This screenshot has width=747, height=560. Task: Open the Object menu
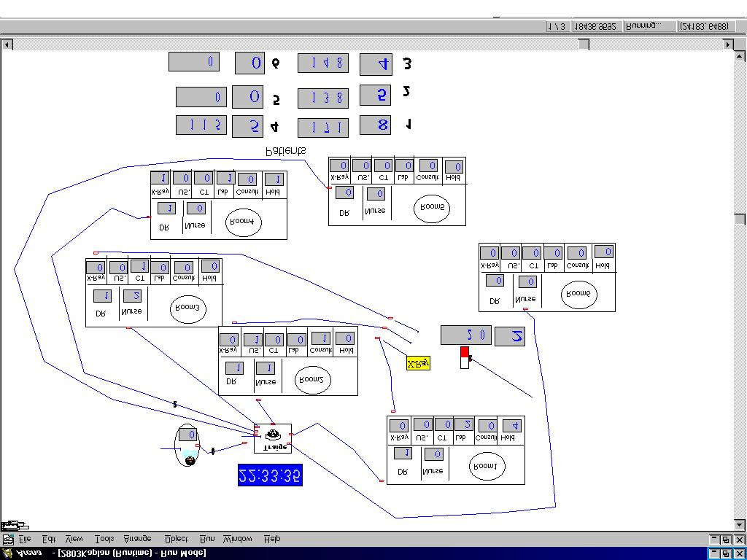click(177, 539)
